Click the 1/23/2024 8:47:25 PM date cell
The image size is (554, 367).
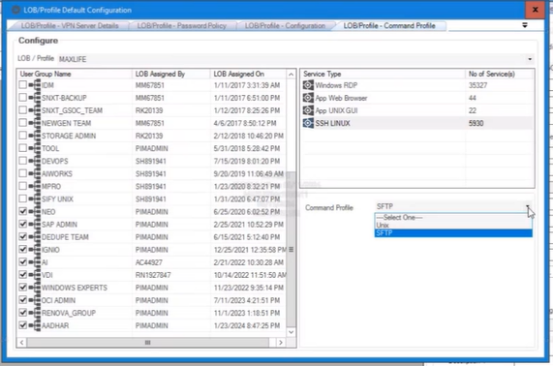click(247, 325)
